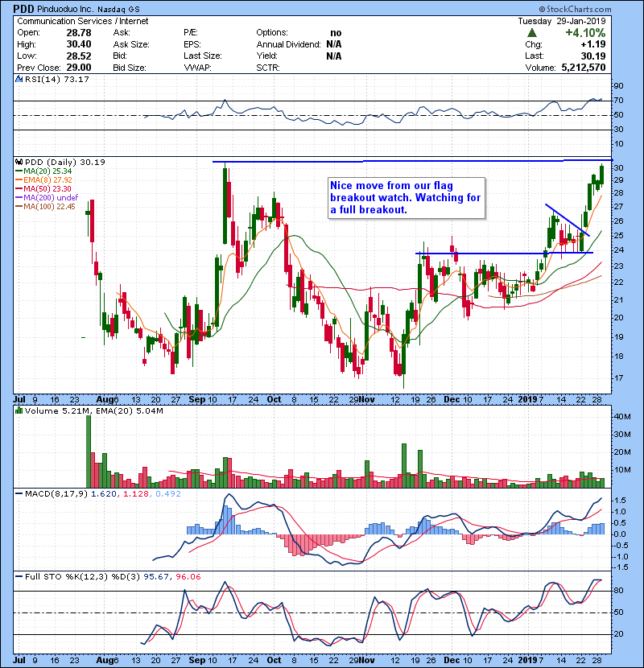Click the EMA(8) 27.92 legend entry
Image resolution: width=644 pixels, height=668 pixels.
click(47, 180)
